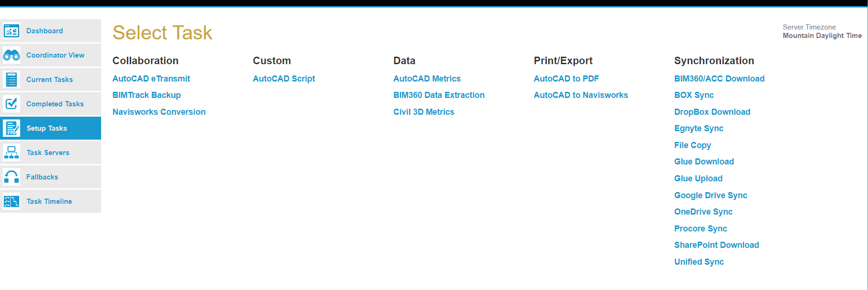
Task: Select AutoCAD to Navisworks export
Action: click(581, 95)
